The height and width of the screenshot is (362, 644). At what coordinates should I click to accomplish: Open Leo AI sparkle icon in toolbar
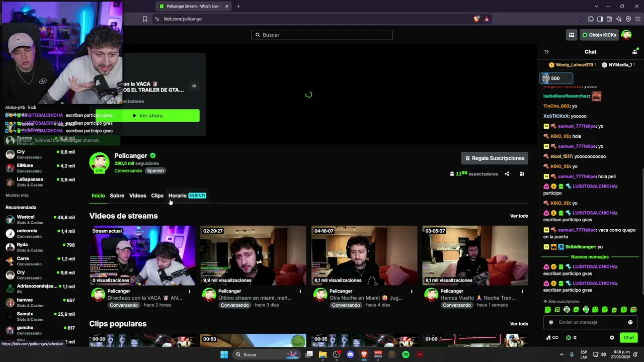pyautogui.click(x=619, y=19)
